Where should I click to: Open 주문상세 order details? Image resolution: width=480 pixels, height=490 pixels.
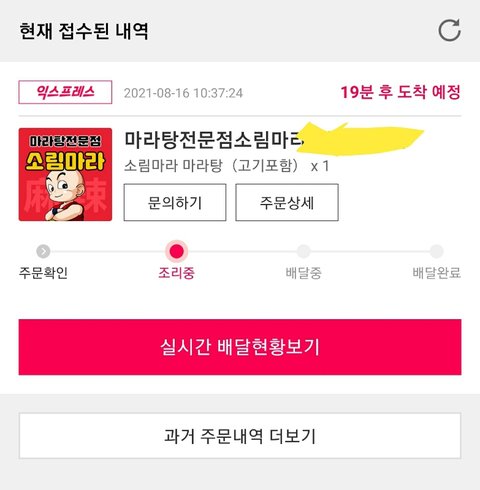pos(287,202)
